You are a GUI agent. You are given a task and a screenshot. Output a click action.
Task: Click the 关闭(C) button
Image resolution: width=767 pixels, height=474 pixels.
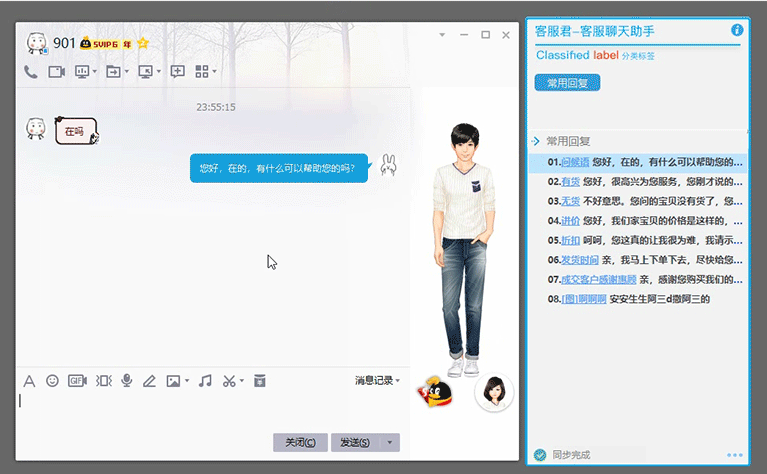[300, 442]
